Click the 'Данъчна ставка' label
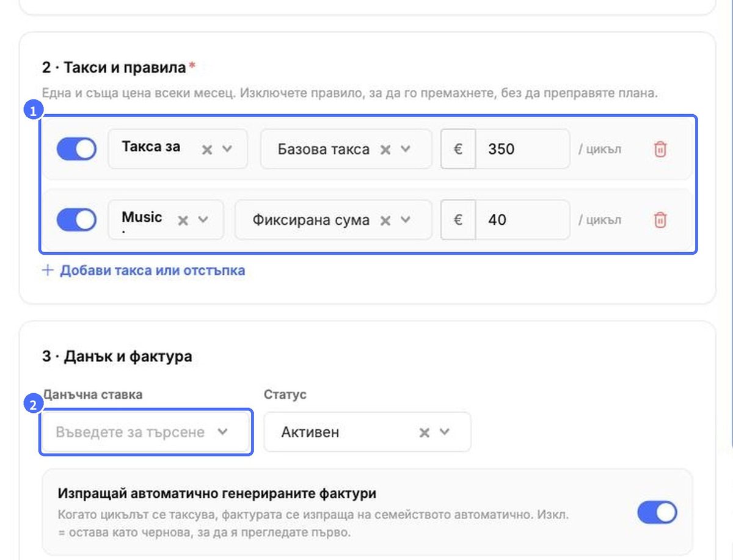 coord(92,395)
